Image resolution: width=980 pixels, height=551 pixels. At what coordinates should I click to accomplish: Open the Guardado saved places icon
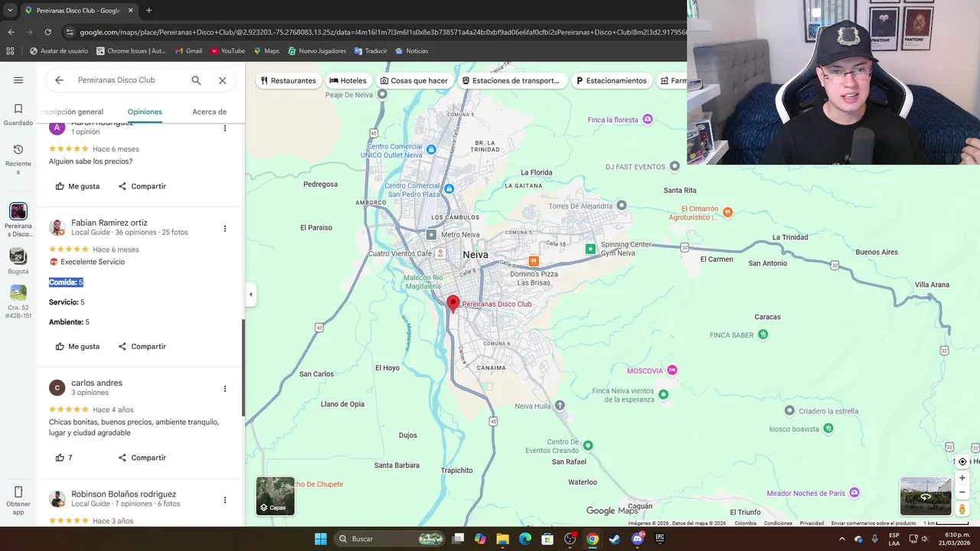point(18,109)
